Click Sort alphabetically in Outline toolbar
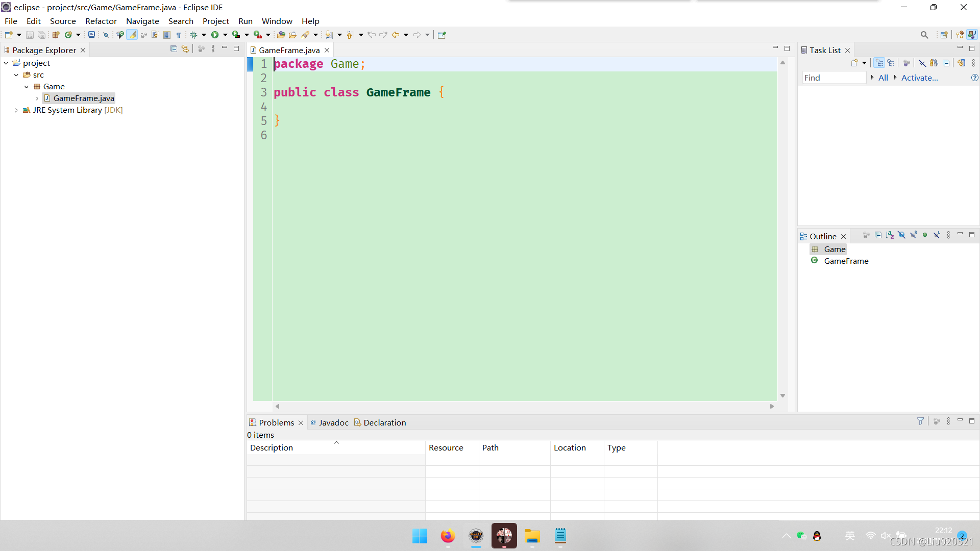 pyautogui.click(x=890, y=235)
